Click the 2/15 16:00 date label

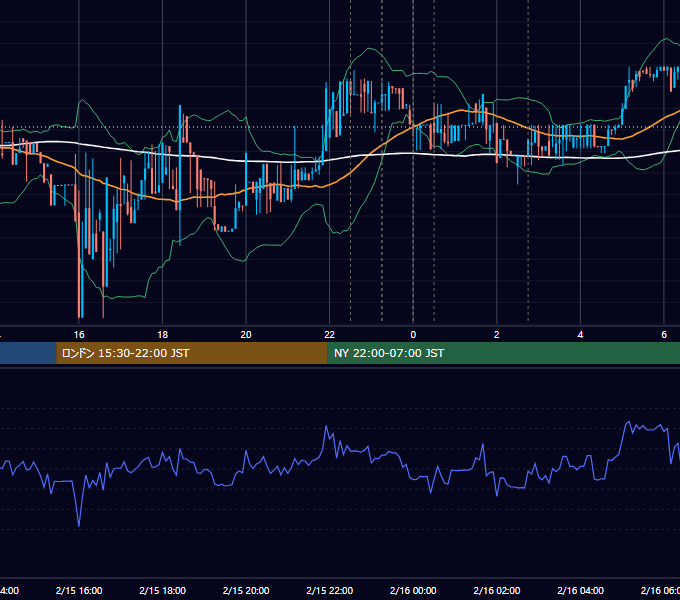[79, 590]
